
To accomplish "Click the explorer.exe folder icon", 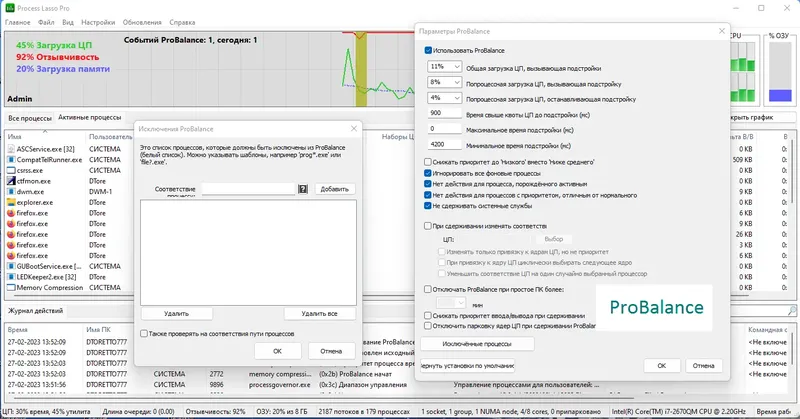I will (x=11, y=202).
